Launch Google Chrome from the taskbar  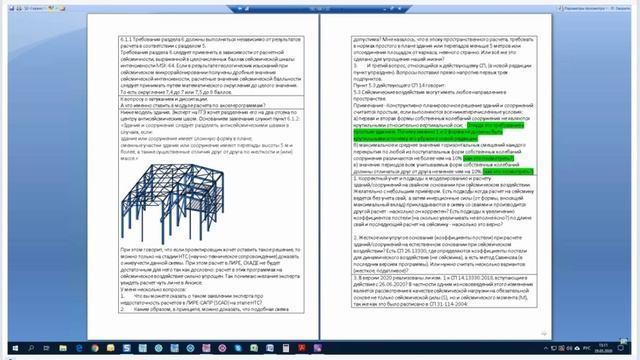coord(95,348)
